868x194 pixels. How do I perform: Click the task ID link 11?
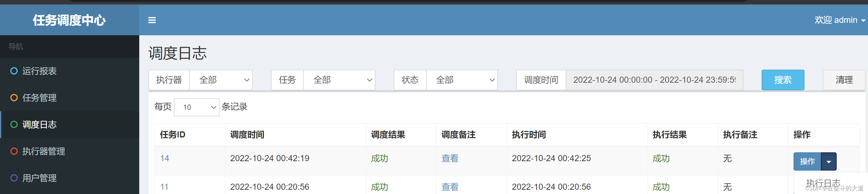click(x=164, y=187)
